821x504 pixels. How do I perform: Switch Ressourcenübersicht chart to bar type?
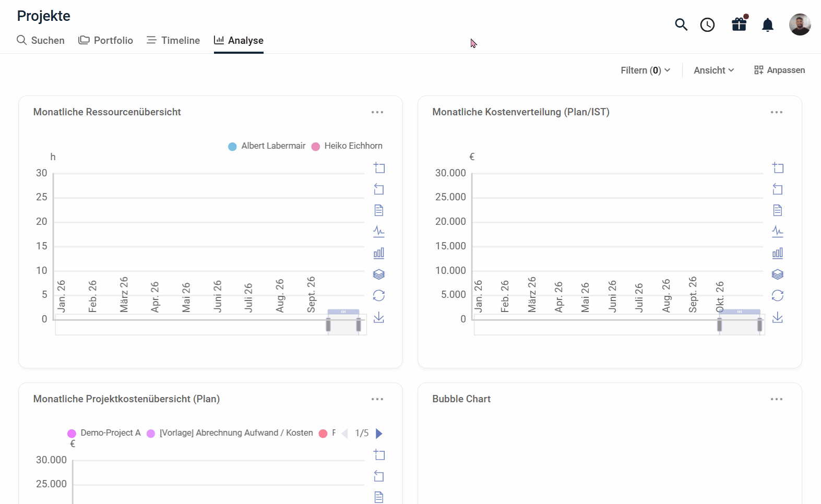click(x=379, y=253)
